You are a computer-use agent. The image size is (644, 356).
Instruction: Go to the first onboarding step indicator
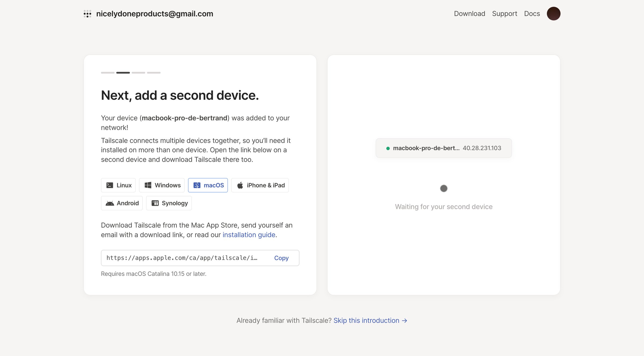coord(108,73)
